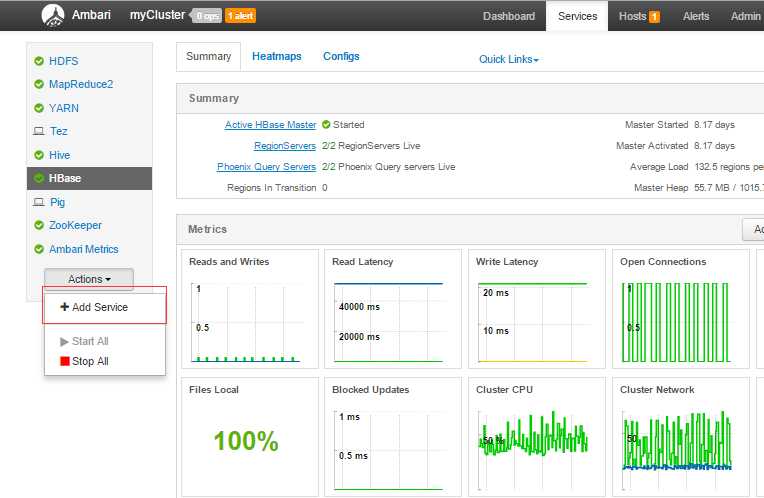Image resolution: width=764 pixels, height=498 pixels.
Task: Open the Read Latency chart
Action: (393, 309)
